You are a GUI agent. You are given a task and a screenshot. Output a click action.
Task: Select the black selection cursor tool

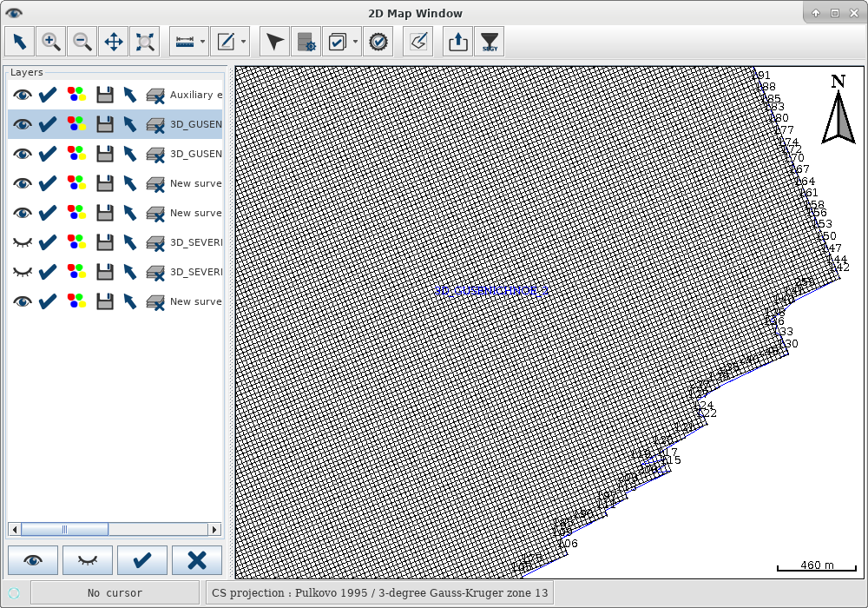coord(274,42)
